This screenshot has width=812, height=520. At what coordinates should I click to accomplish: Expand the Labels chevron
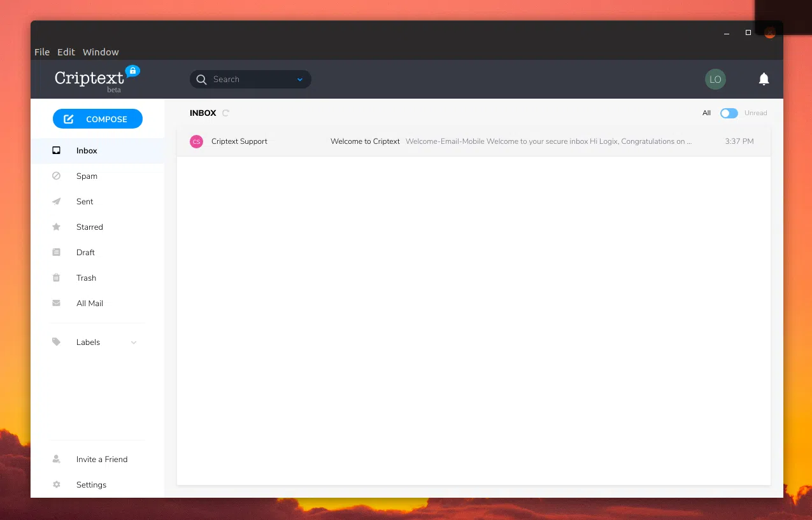134,342
